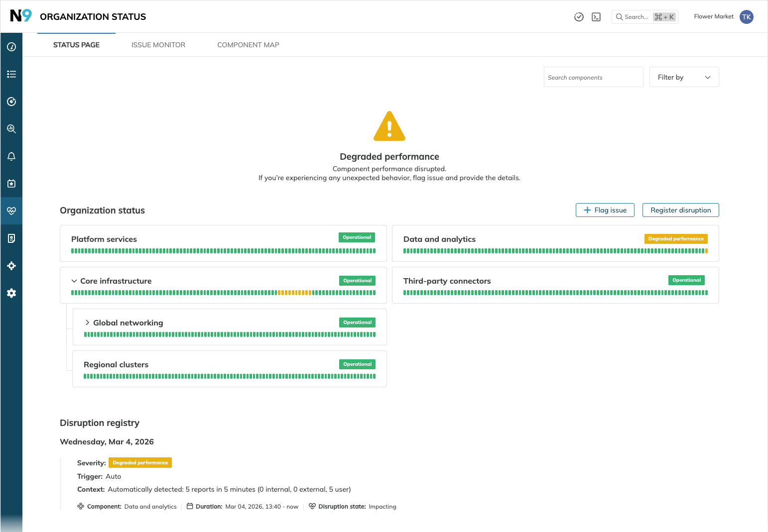Click the TK user avatar
Viewport: 768px width, 532px height.
coord(746,17)
